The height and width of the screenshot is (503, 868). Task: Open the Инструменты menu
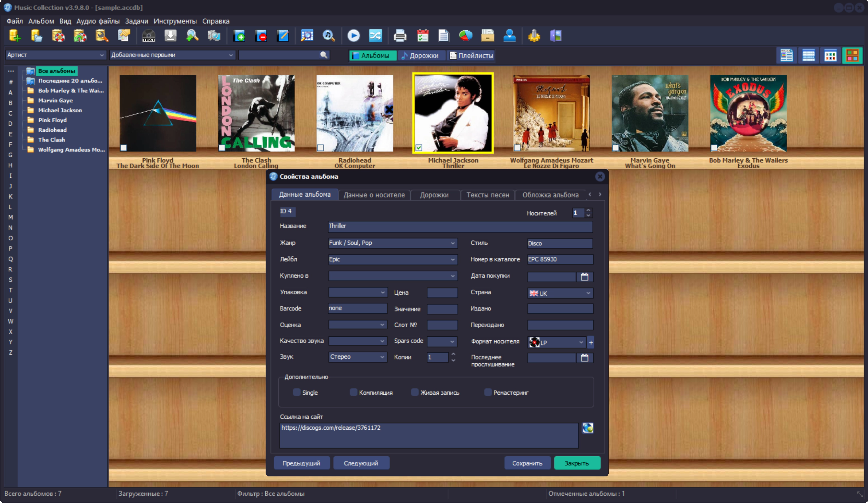point(175,21)
